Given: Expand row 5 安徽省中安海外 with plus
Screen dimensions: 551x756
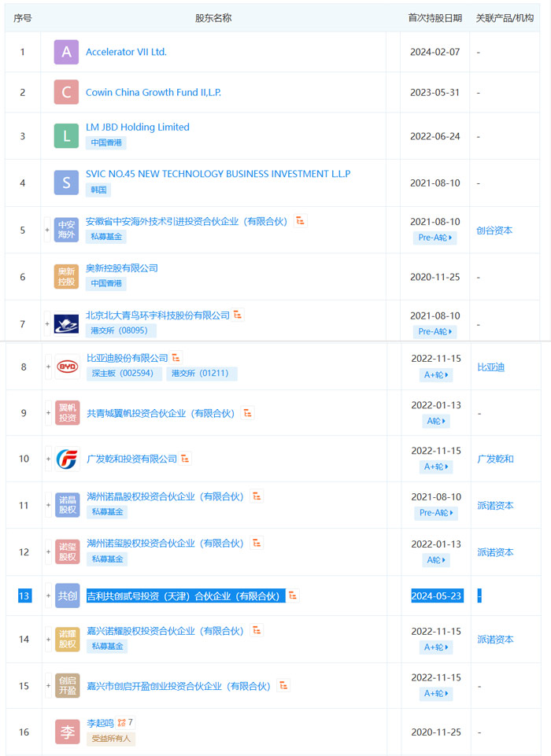Looking at the screenshot, I should click(x=47, y=230).
